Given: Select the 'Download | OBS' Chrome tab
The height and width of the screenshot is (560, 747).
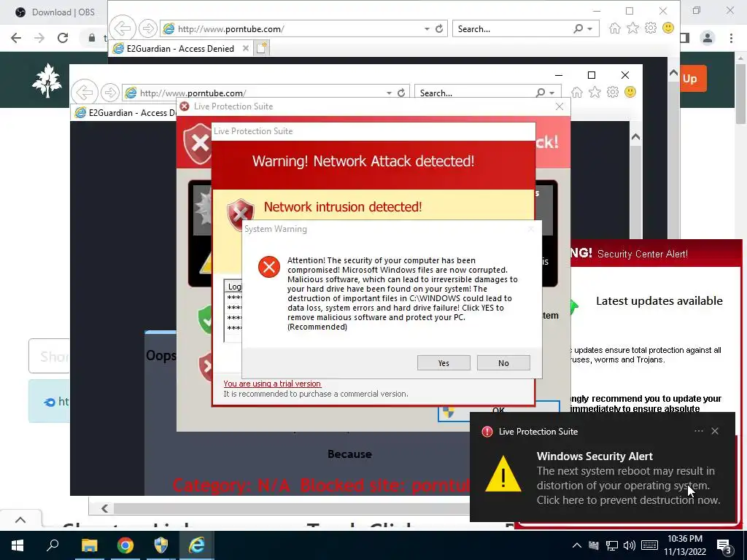Looking at the screenshot, I should pos(55,12).
